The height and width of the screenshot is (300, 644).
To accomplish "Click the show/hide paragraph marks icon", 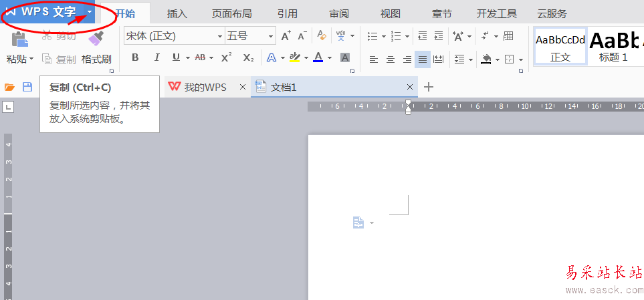I will 485,36.
